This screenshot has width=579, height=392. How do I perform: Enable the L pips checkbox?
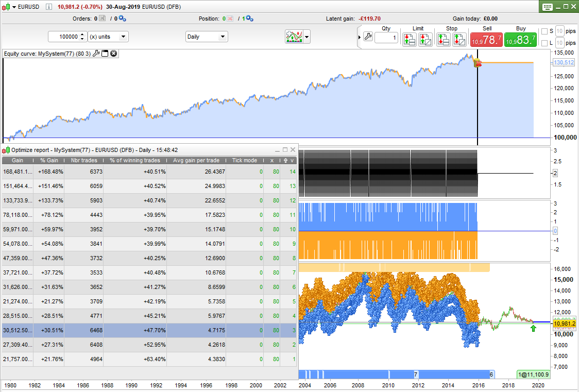(544, 43)
